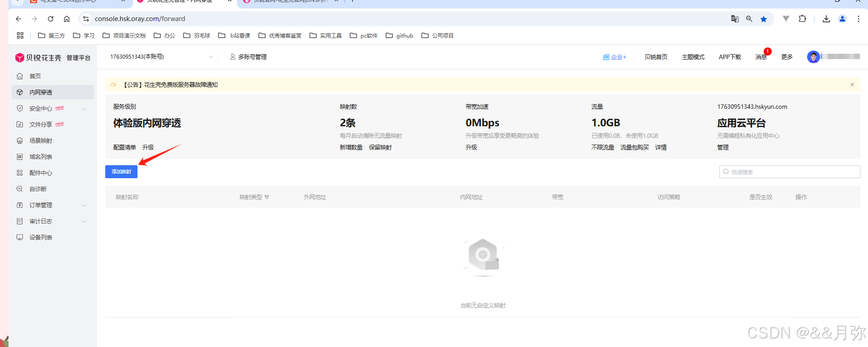The width and height of the screenshot is (868, 347).
Task: Open 文件分享 sidebar item
Action: pyautogui.click(x=41, y=124)
